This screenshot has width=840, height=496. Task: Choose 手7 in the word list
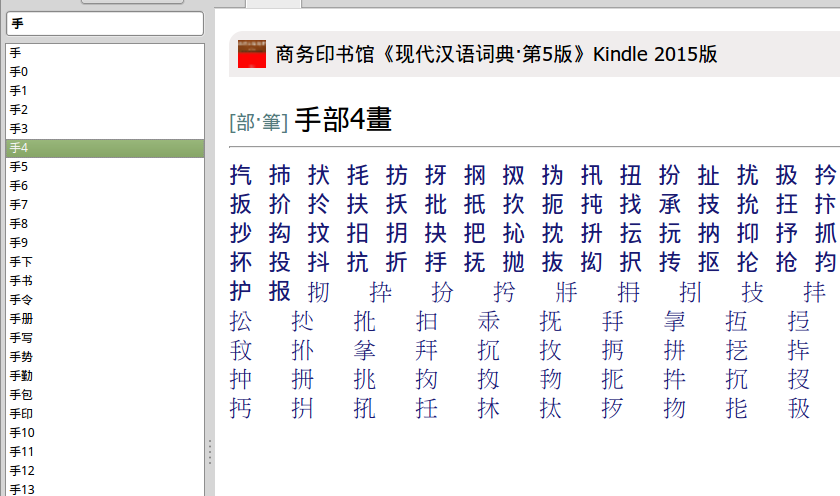[105, 205]
